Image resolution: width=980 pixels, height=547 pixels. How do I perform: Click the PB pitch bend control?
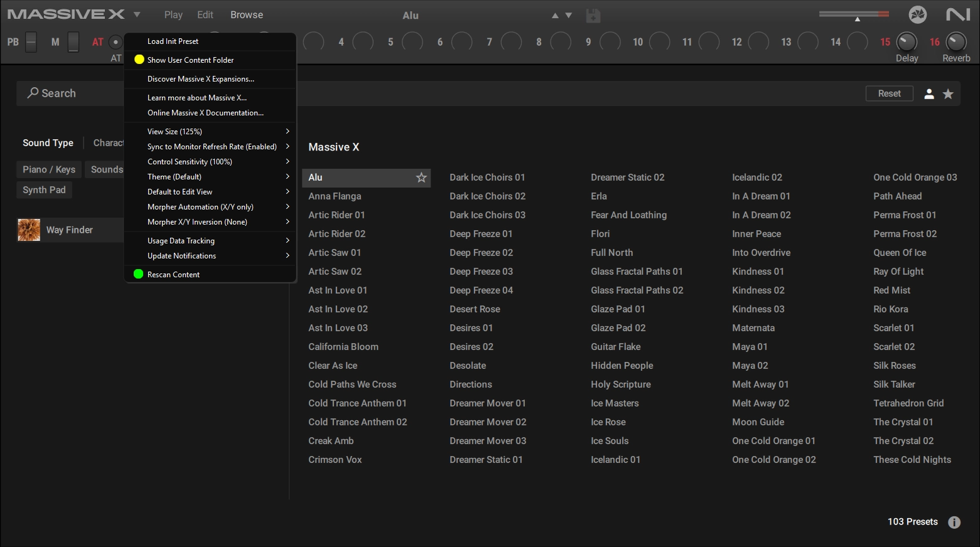[x=31, y=42]
